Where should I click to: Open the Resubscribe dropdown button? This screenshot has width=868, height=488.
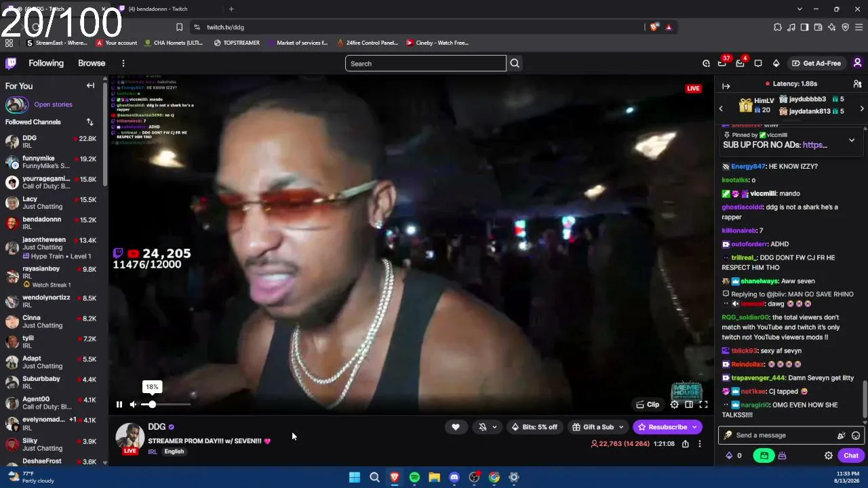694,427
